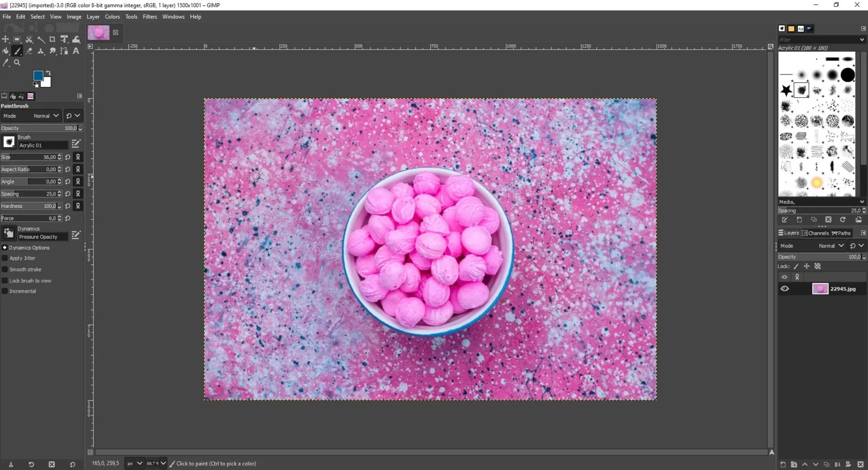Switch to the Channels tab

point(815,233)
